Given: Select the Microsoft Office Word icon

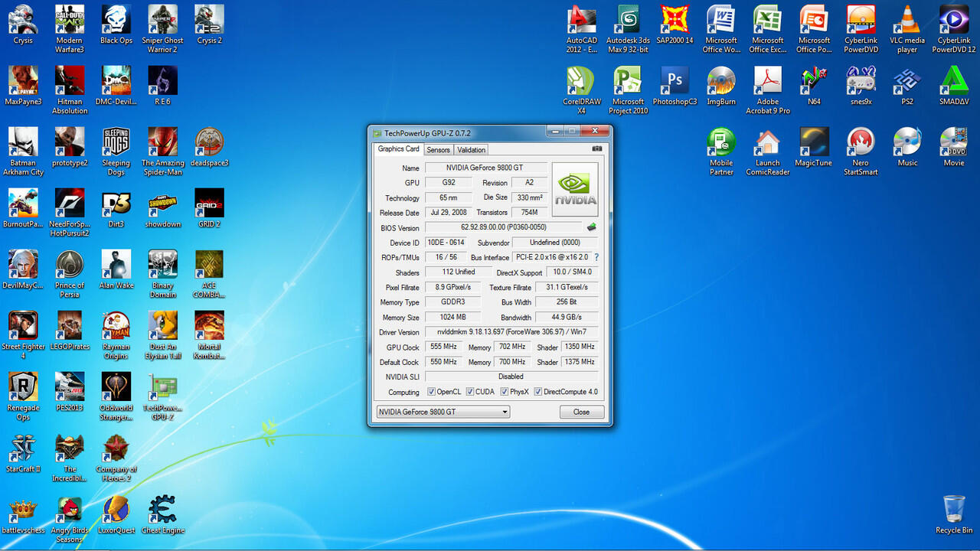Looking at the screenshot, I should point(721,29).
